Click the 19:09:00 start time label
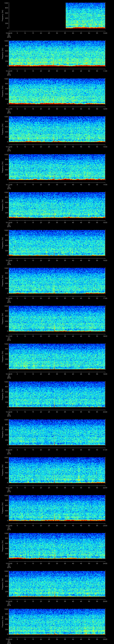 coord(9,33)
